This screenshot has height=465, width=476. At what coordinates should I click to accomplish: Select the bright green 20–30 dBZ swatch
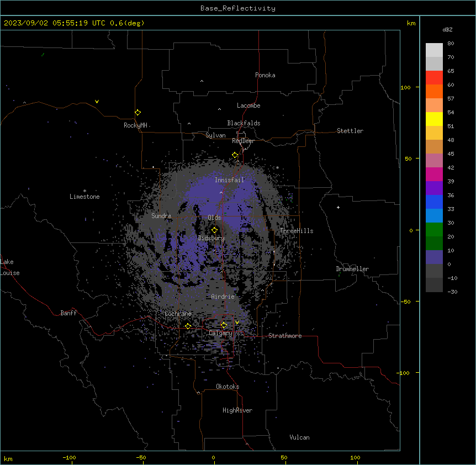coord(434,230)
